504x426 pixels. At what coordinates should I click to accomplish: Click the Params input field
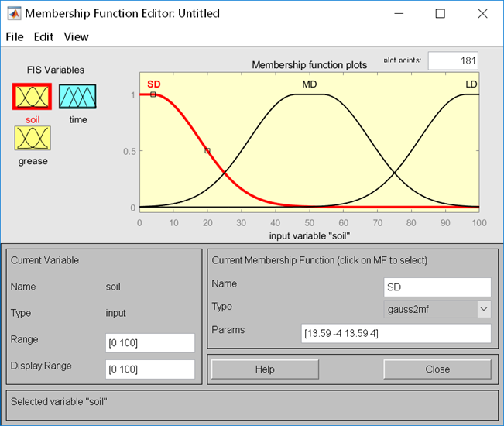click(396, 333)
